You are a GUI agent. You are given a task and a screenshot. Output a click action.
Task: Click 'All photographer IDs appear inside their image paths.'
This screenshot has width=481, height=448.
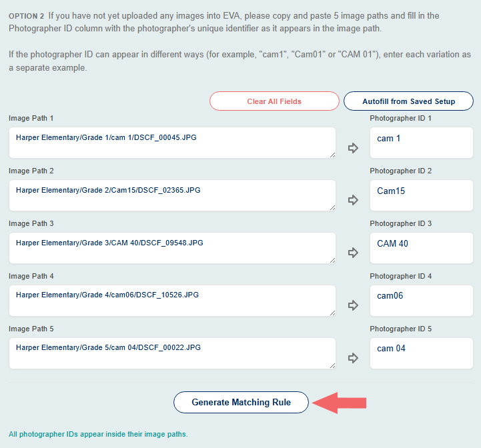(x=98, y=434)
